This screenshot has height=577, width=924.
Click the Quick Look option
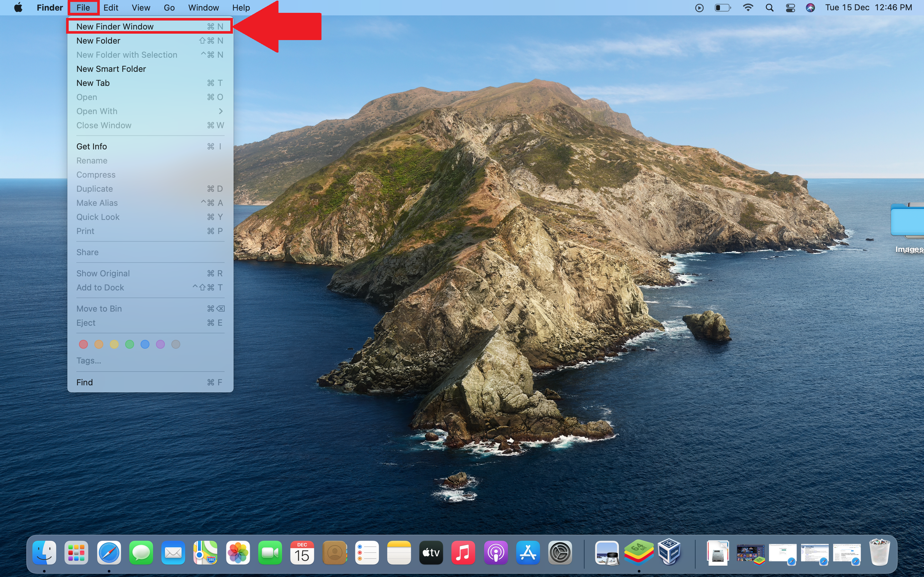[x=98, y=216]
